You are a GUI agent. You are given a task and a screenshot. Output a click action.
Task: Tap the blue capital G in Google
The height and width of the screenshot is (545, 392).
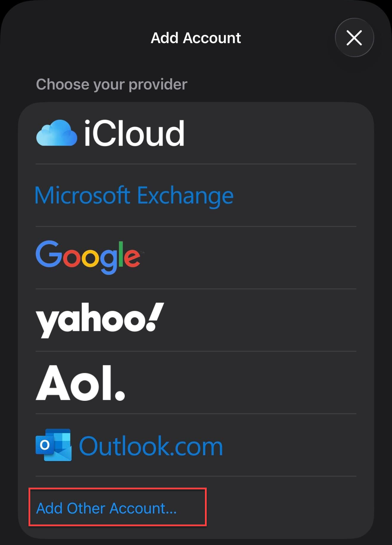point(48,254)
